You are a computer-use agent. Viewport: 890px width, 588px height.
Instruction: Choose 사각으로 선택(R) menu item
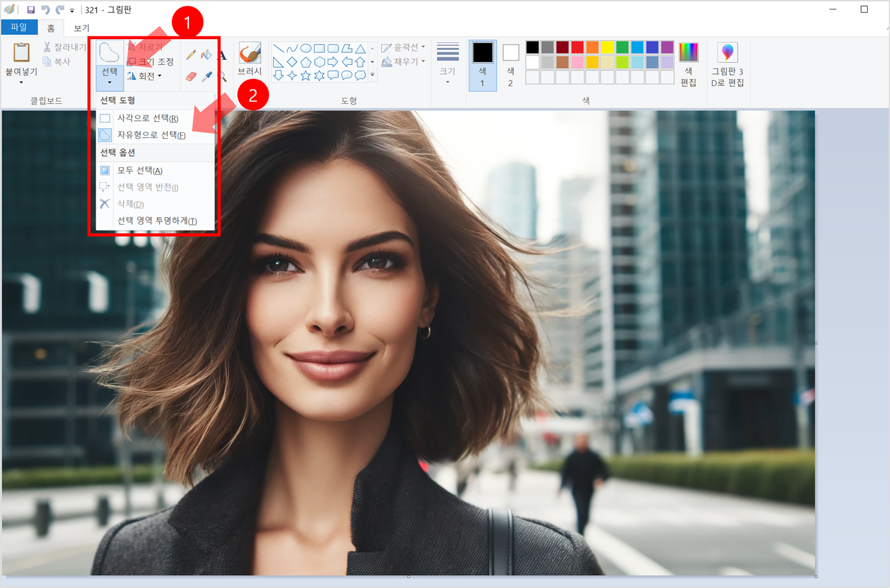[148, 118]
